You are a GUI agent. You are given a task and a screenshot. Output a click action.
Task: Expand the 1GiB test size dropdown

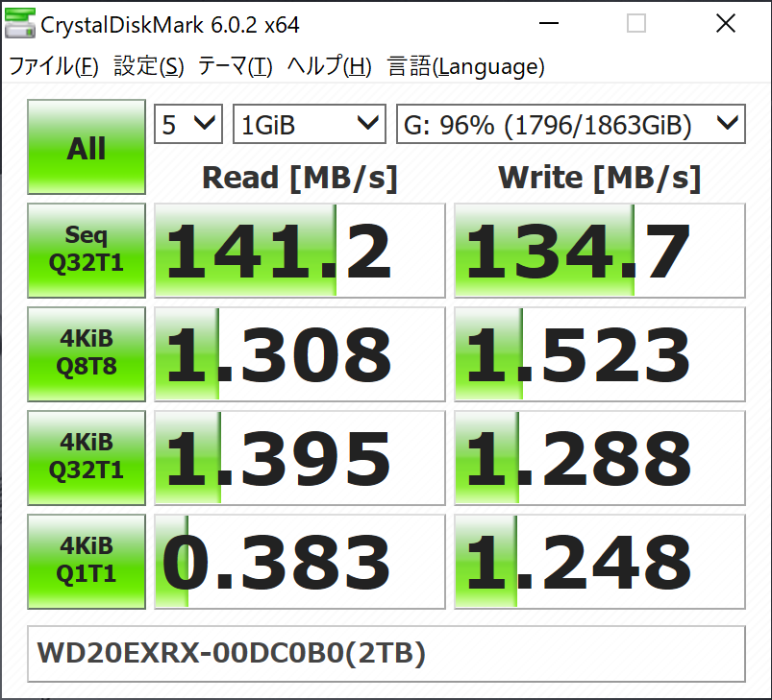[308, 125]
